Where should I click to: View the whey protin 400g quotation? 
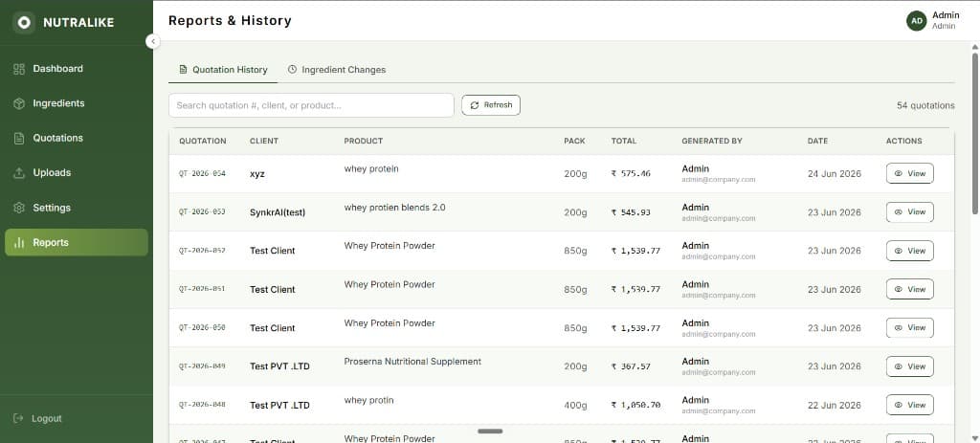[x=909, y=405]
